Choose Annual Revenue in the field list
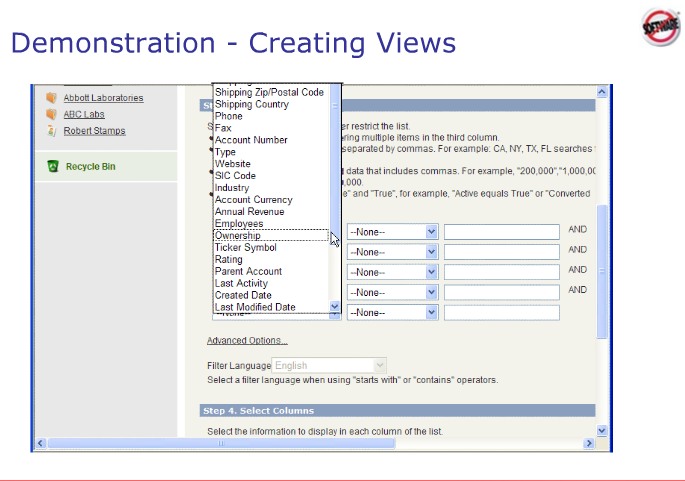This screenshot has height=481, width=685. (249, 212)
